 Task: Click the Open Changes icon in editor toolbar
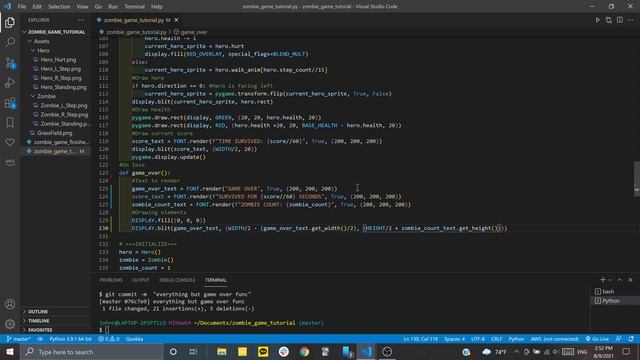609,20
